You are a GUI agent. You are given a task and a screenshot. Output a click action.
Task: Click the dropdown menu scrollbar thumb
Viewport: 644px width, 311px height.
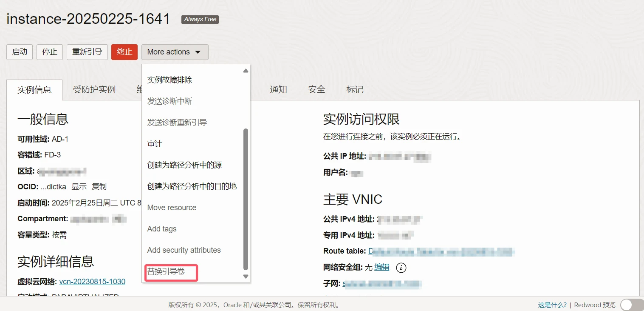(246, 199)
